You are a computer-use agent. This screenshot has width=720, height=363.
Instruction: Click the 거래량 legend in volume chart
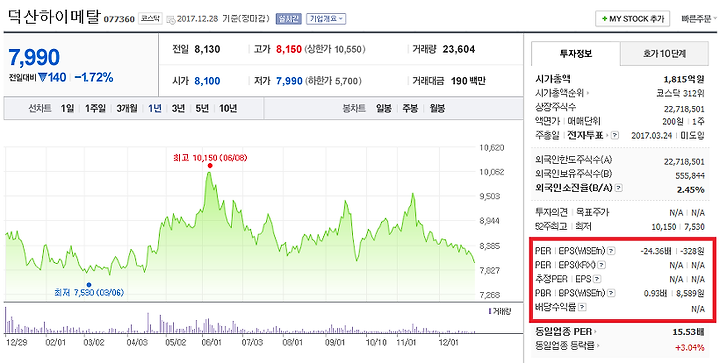[x=500, y=312]
